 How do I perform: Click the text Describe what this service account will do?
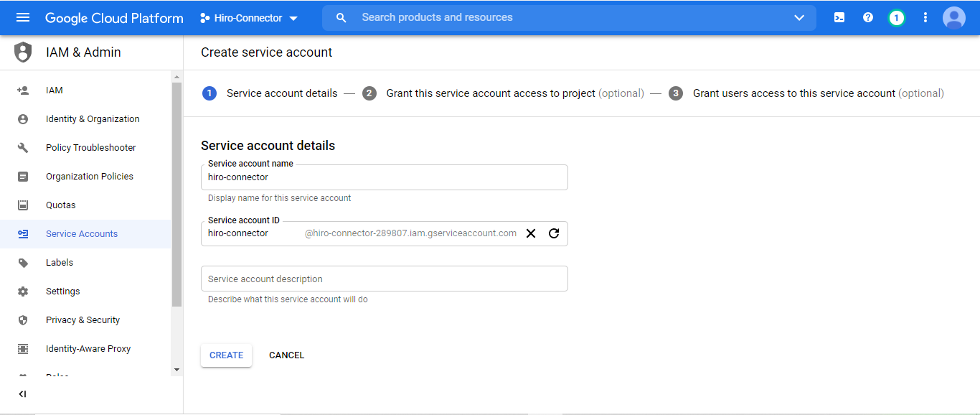pyautogui.click(x=288, y=299)
